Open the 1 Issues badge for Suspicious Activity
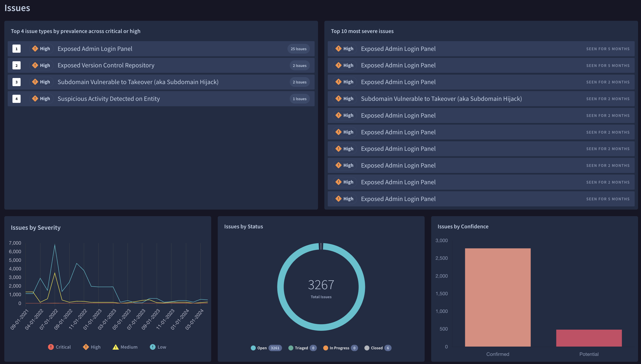Image resolution: width=641 pixels, height=364 pixels. tap(299, 99)
